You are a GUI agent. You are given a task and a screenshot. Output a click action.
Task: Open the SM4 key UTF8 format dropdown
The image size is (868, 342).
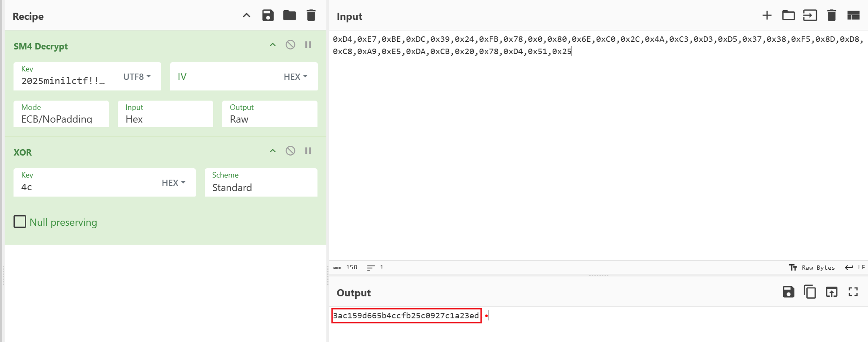click(137, 77)
